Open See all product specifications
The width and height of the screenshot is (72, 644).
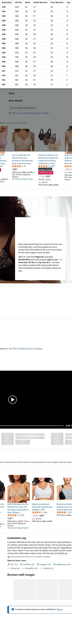(x=23, y=108)
